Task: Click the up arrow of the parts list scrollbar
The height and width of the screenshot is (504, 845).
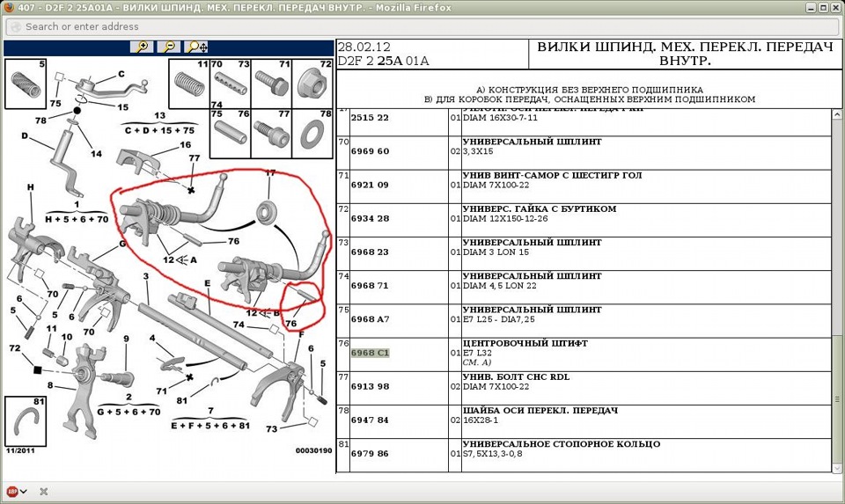Action: pyautogui.click(x=837, y=114)
